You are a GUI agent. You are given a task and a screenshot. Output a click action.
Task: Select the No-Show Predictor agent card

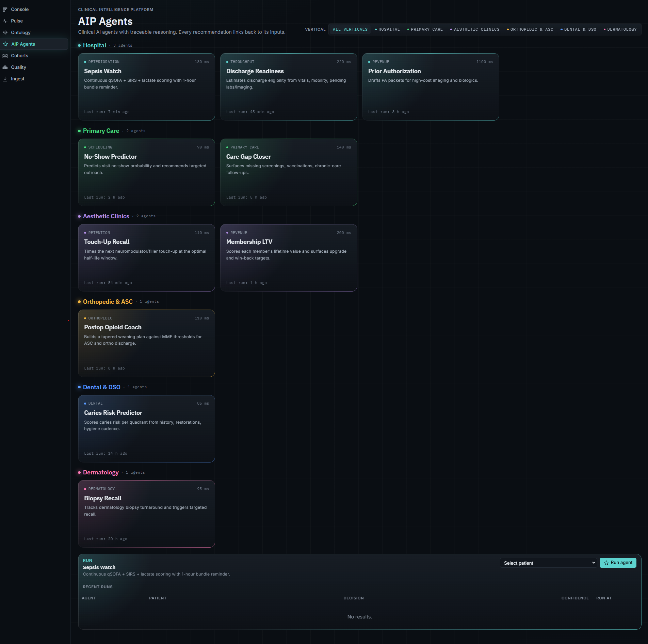146,172
